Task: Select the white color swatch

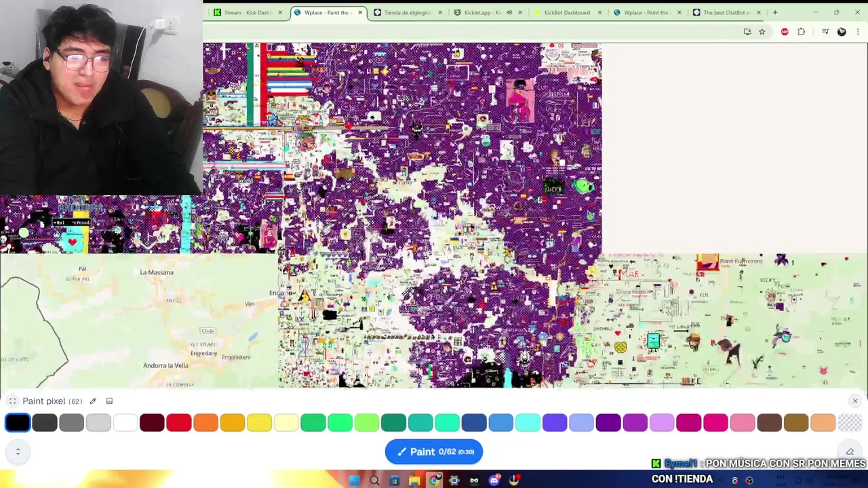Action: click(125, 423)
